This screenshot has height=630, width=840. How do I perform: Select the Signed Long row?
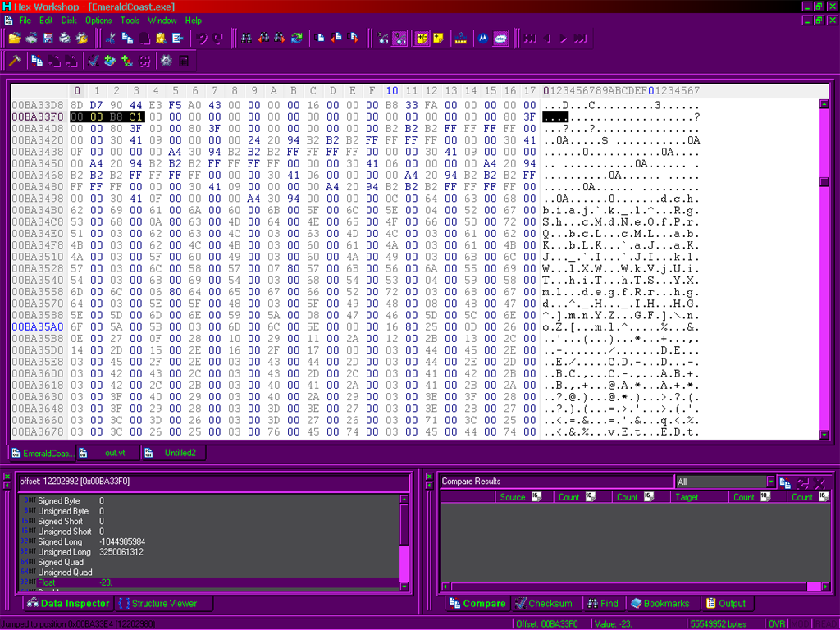pyautogui.click(x=209, y=541)
